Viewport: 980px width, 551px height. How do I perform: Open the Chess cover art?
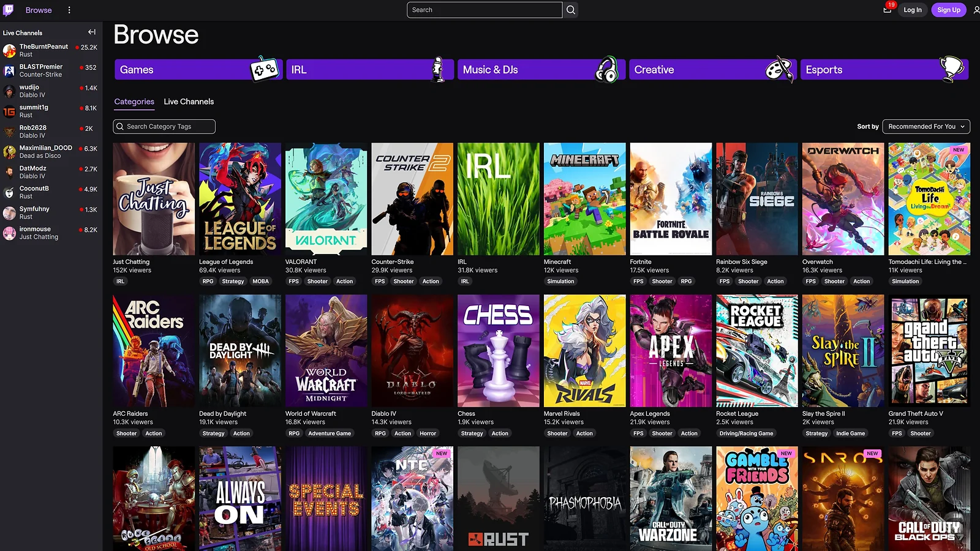tap(499, 351)
